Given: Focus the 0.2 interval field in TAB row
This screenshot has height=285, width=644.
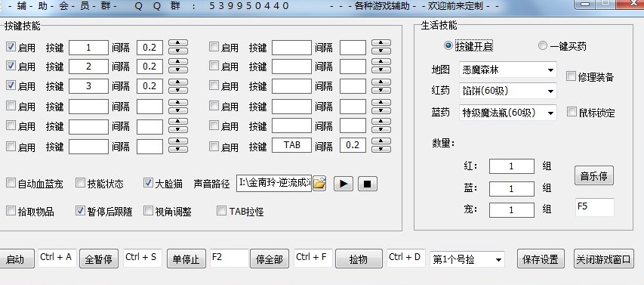Looking at the screenshot, I should coord(353,146).
